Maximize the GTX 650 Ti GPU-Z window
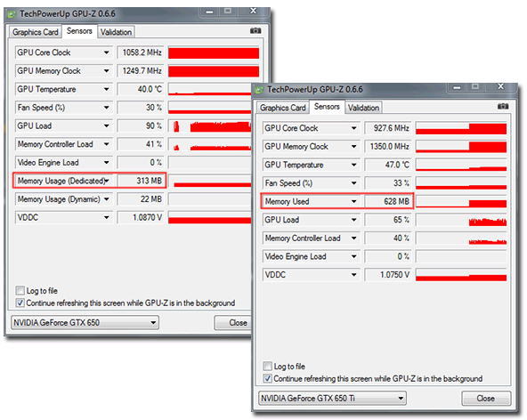 tap(475, 86)
